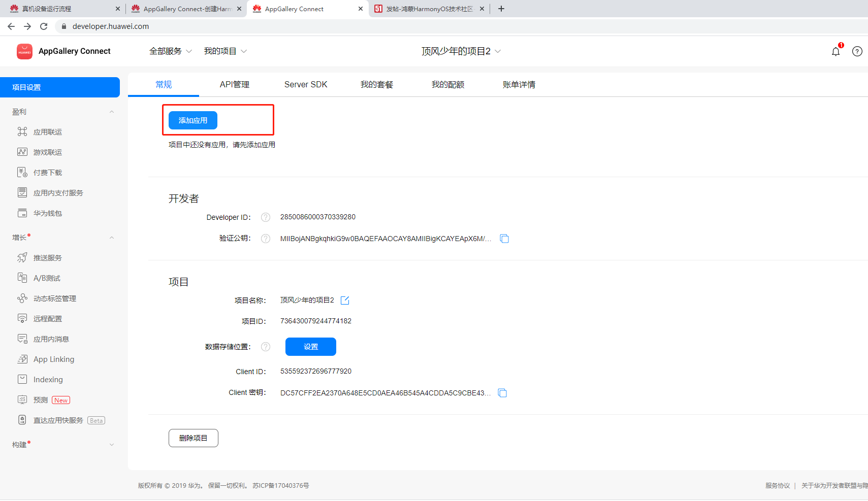
Task: Reload the page via browser refresh
Action: pos(44,26)
